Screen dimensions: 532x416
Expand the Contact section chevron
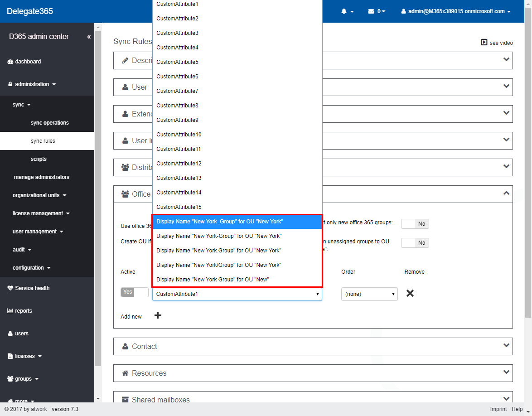click(x=506, y=346)
